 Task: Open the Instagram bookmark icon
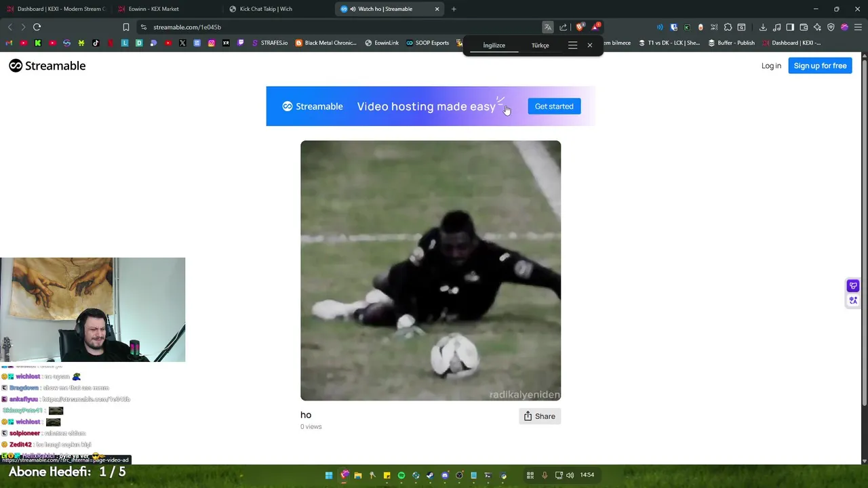(x=212, y=43)
